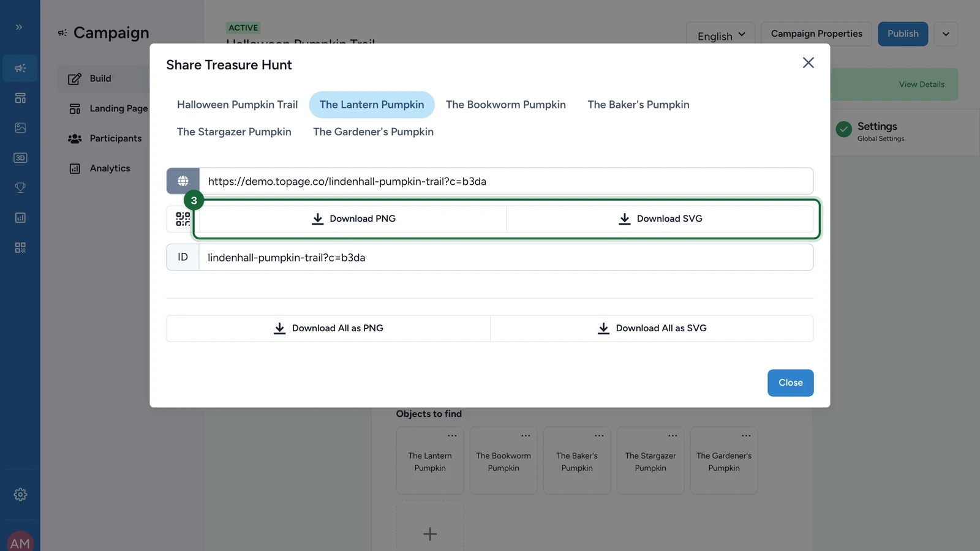Open the three-dot menu on The Lantern Pumpkin card
This screenshot has height=551, width=980.
pos(452,436)
